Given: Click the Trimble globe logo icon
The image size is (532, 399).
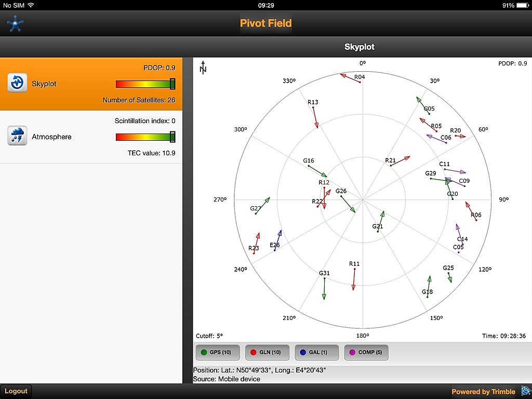Looking at the screenshot, I should [525, 391].
